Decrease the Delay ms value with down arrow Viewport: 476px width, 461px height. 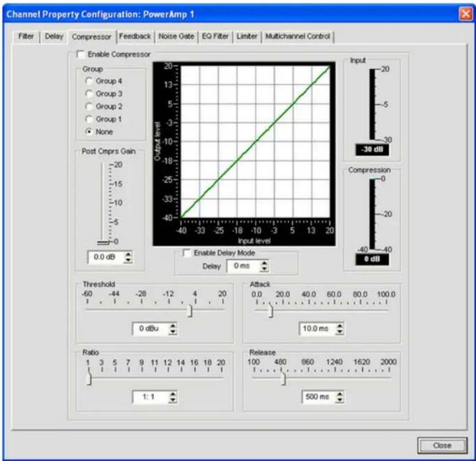click(x=264, y=269)
